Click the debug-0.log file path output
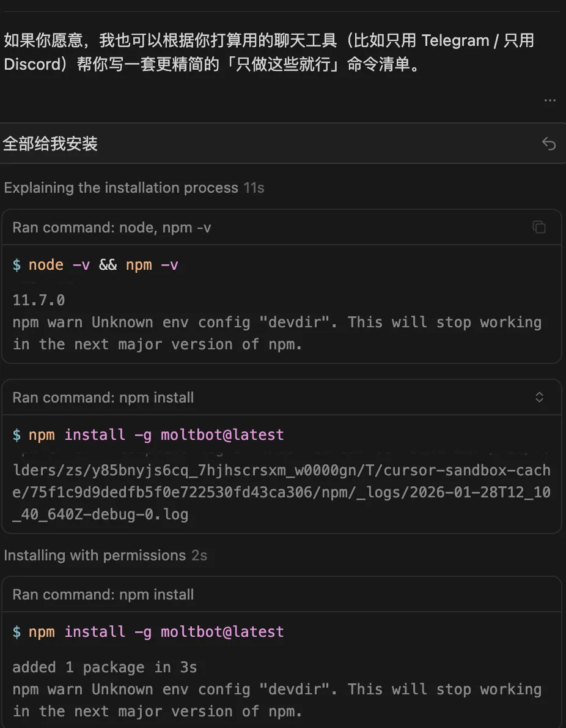Image resolution: width=566 pixels, height=728 pixels. [x=100, y=514]
